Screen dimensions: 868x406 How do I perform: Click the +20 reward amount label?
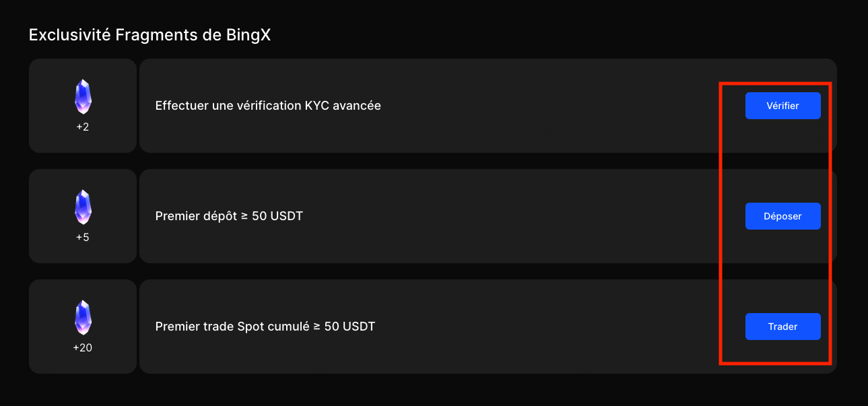tap(83, 347)
